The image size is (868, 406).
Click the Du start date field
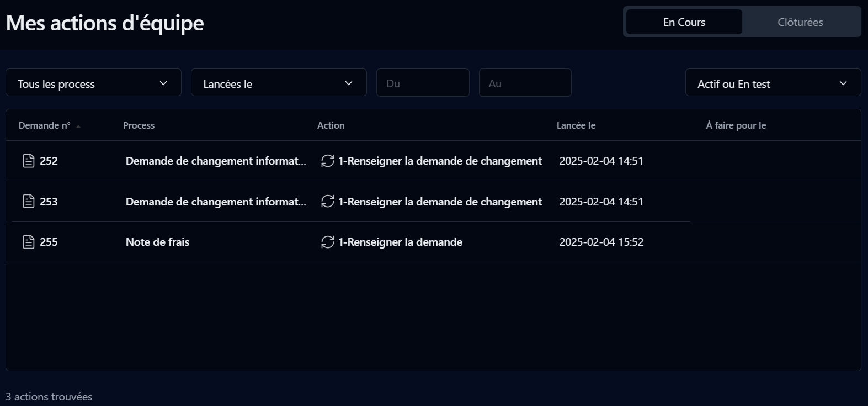point(423,83)
